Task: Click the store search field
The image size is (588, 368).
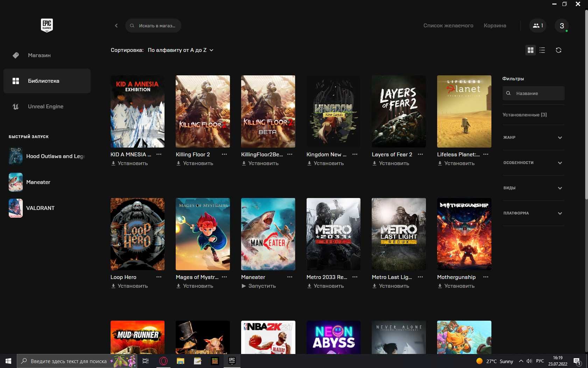Action: (x=153, y=26)
